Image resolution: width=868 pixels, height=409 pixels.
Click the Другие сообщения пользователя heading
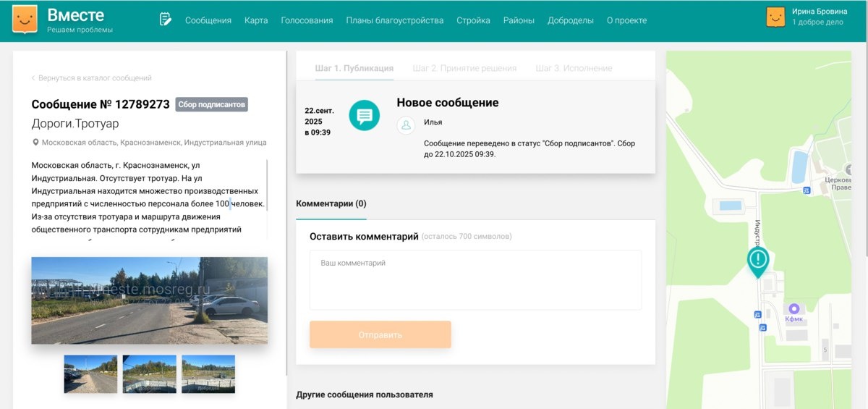(x=365, y=395)
